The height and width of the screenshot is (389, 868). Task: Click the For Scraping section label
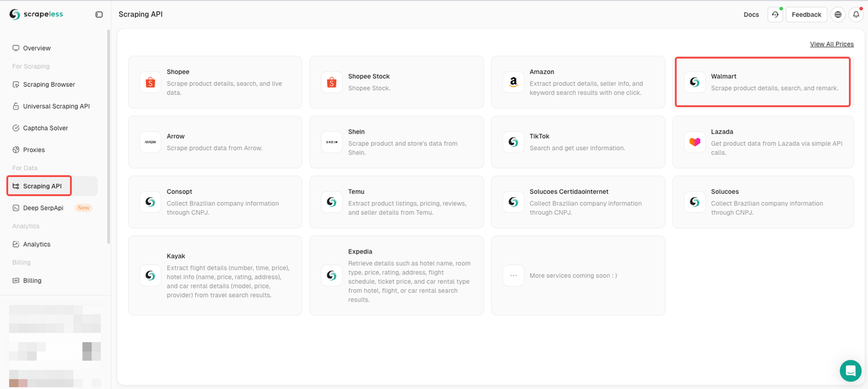tap(31, 66)
